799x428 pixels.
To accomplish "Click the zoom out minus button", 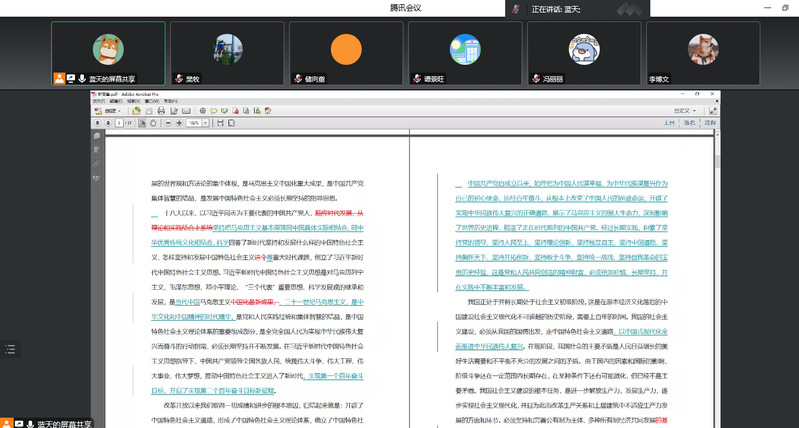I will point(168,123).
